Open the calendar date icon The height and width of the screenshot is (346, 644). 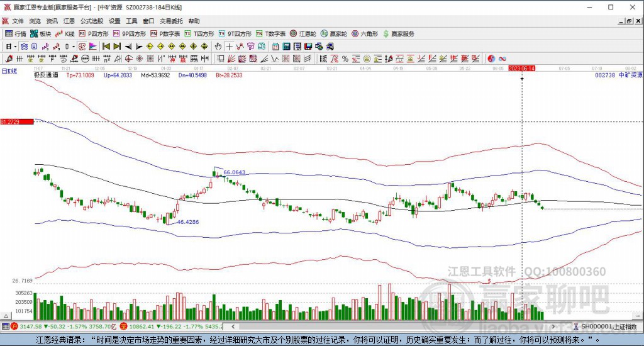point(275,47)
